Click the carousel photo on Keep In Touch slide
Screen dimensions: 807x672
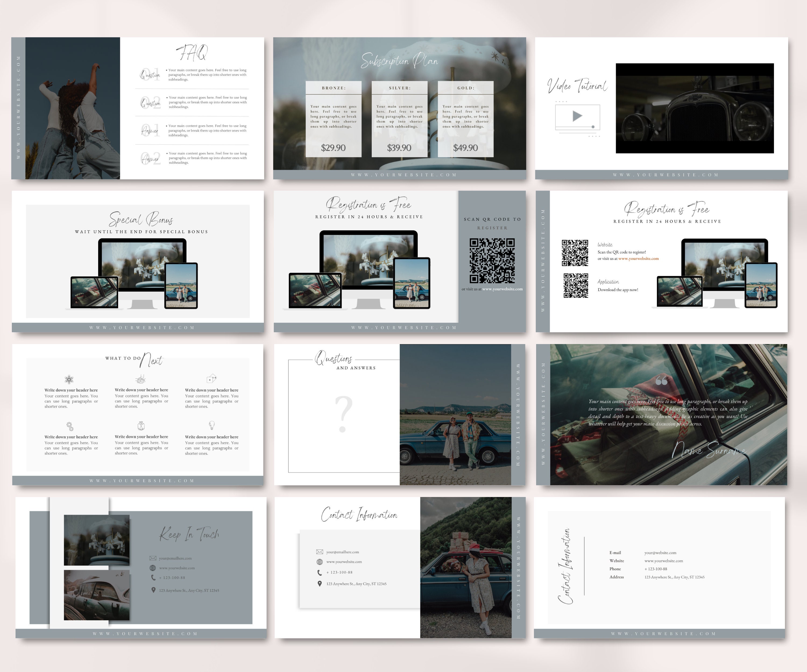tap(97, 540)
